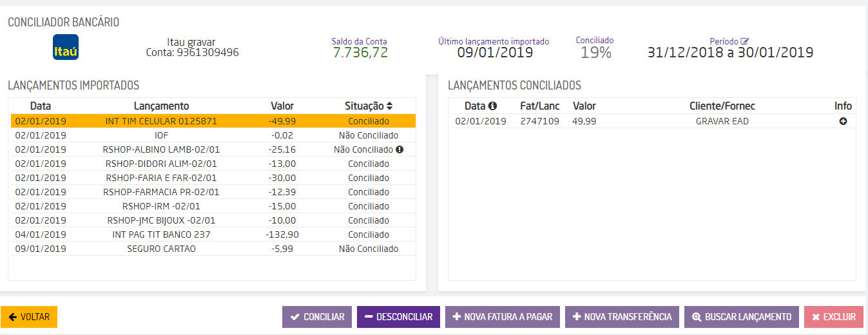Click the Itaú bank logo
The width and height of the screenshot is (868, 335).
click(65, 47)
